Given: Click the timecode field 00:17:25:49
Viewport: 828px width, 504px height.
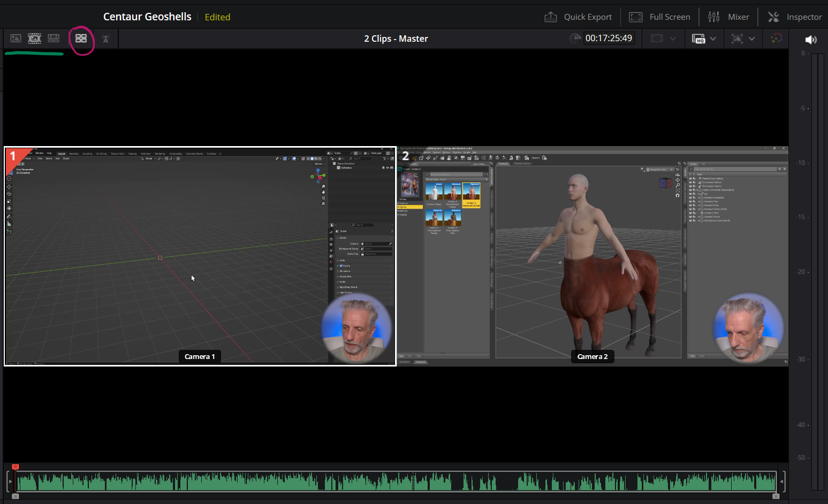Looking at the screenshot, I should click(609, 39).
